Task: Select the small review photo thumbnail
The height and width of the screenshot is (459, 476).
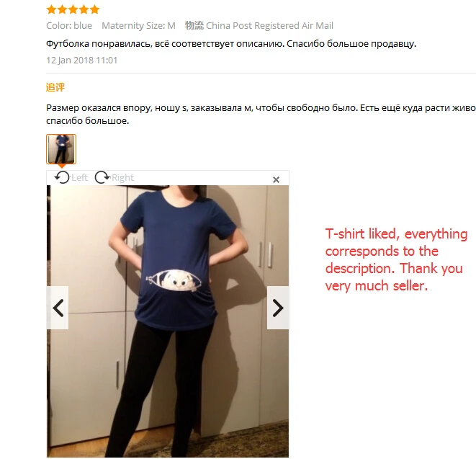Action: tap(61, 149)
